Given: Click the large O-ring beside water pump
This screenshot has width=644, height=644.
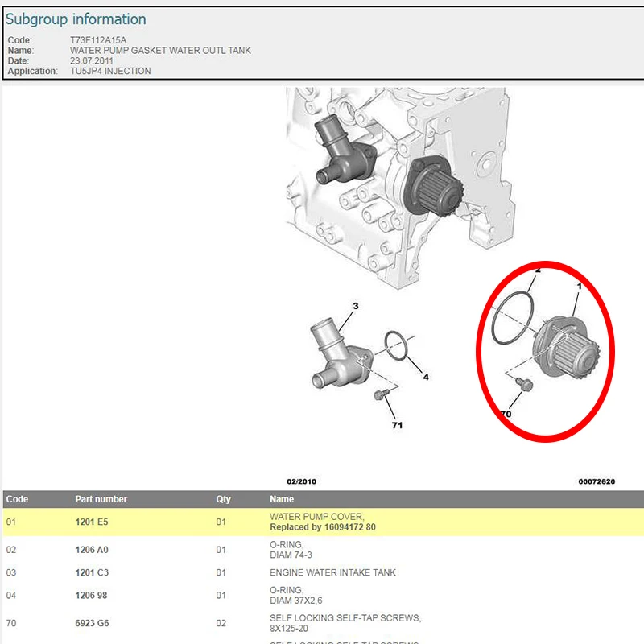Looking at the screenshot, I should pyautogui.click(x=513, y=317).
